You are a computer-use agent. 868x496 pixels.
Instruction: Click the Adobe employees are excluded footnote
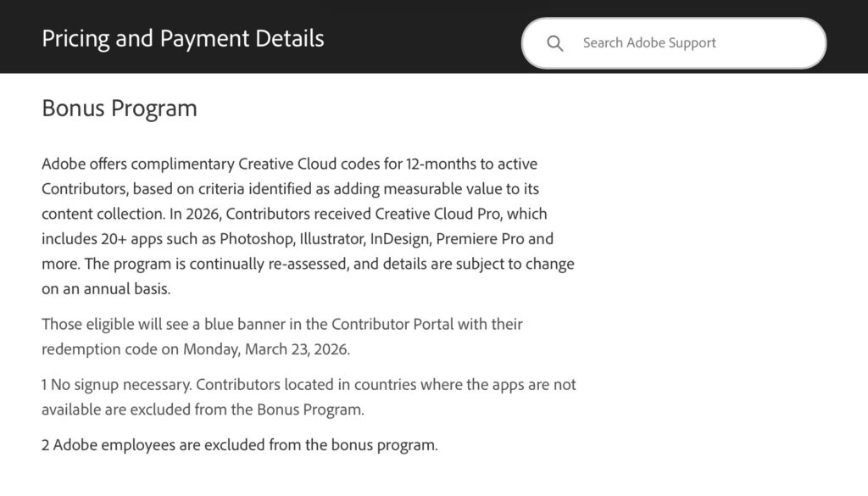[159, 444]
